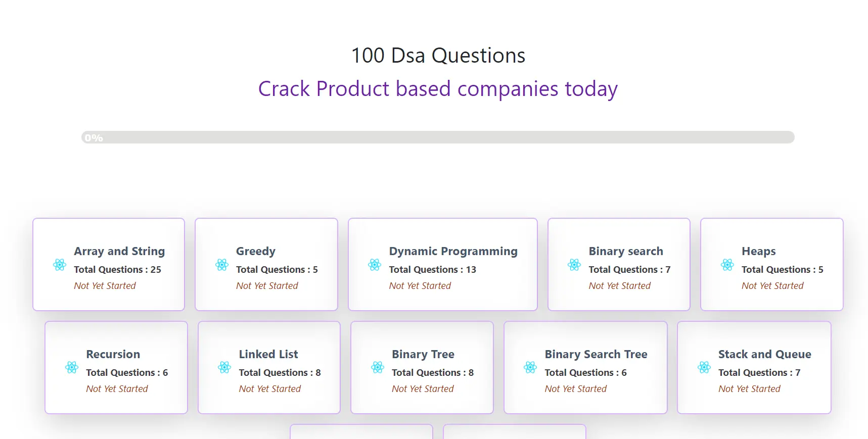Select the atom icon beside Binary Search Tree
This screenshot has height=439, width=868.
point(530,368)
